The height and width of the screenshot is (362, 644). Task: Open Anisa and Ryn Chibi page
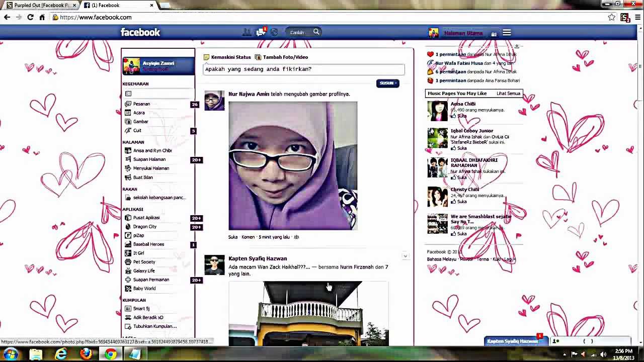[152, 151]
